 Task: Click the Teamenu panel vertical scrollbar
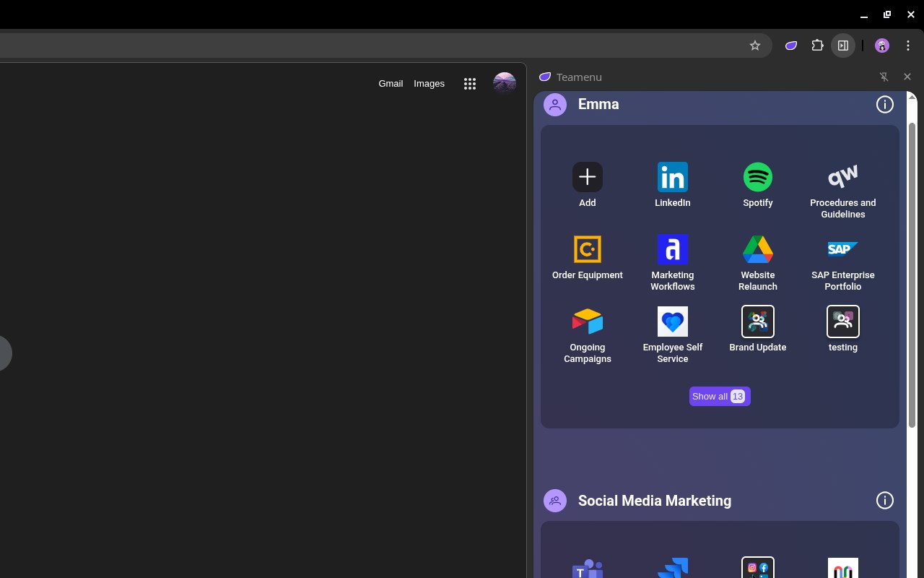(912, 275)
